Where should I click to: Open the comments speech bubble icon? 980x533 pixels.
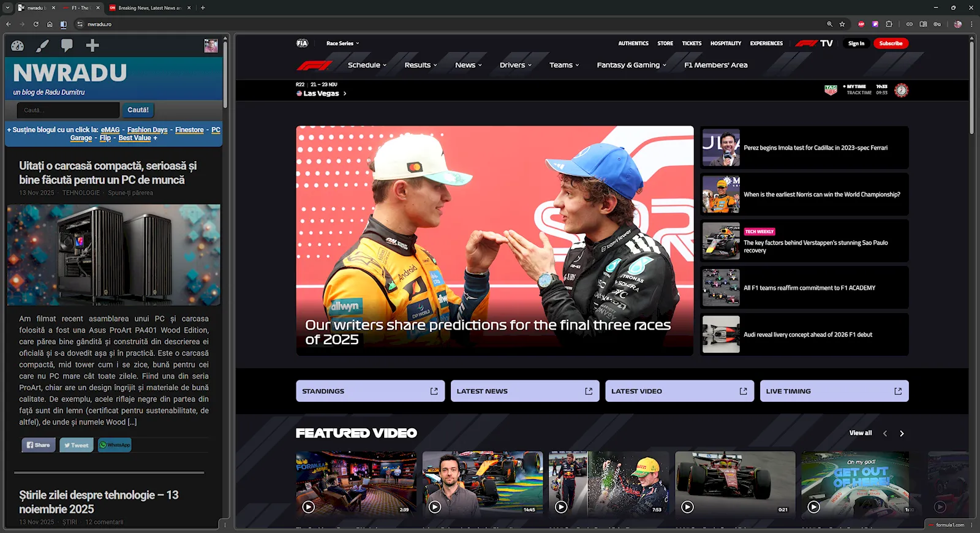pyautogui.click(x=67, y=45)
